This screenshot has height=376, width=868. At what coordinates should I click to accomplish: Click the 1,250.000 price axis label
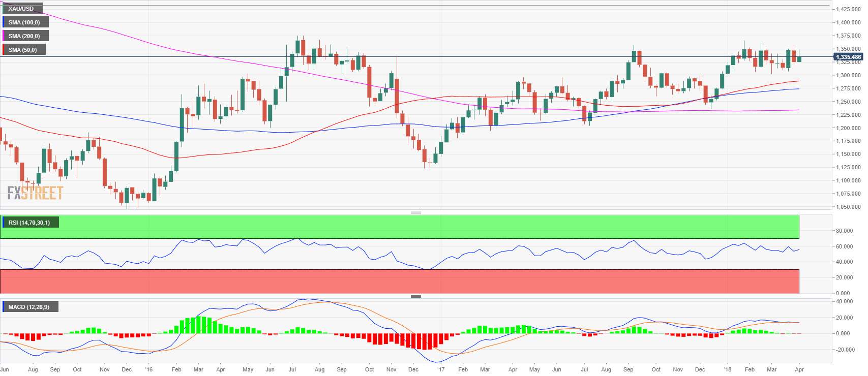coord(848,102)
